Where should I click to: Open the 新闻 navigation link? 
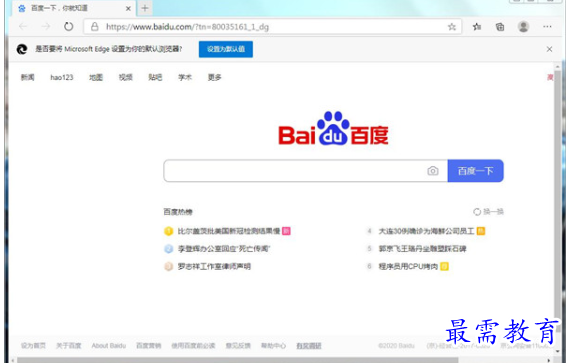coord(27,77)
